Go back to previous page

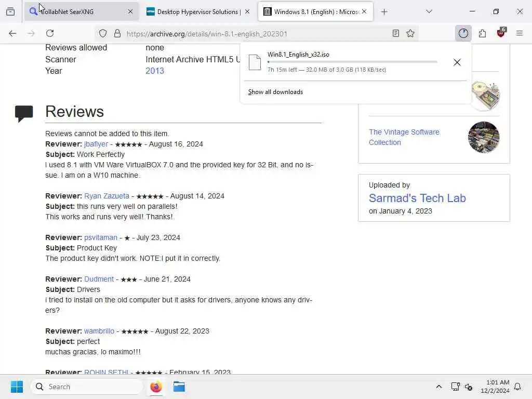pos(12,33)
